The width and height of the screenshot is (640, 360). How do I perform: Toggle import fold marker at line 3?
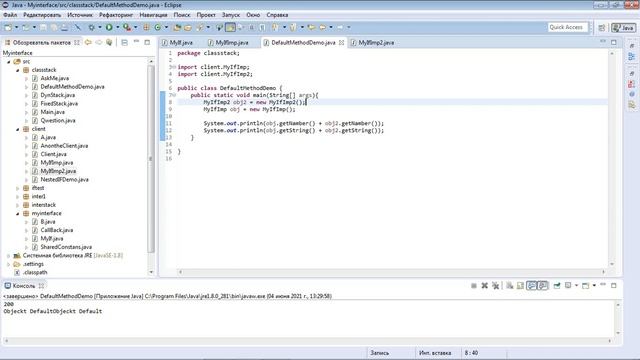[174, 67]
